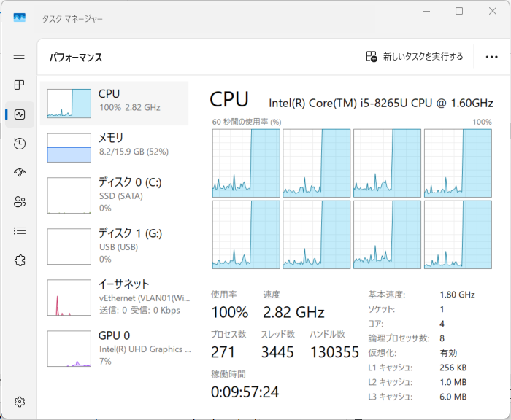511x420 pixels.
Task: Select the メモリ resource entry
Action: pyautogui.click(x=115, y=147)
